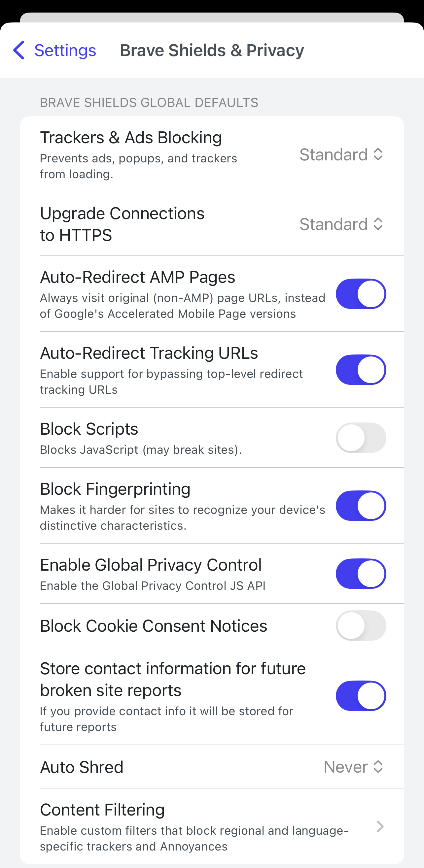Tap the Brave Shields & Privacy title
Viewport: 424px width, 868px height.
(212, 50)
